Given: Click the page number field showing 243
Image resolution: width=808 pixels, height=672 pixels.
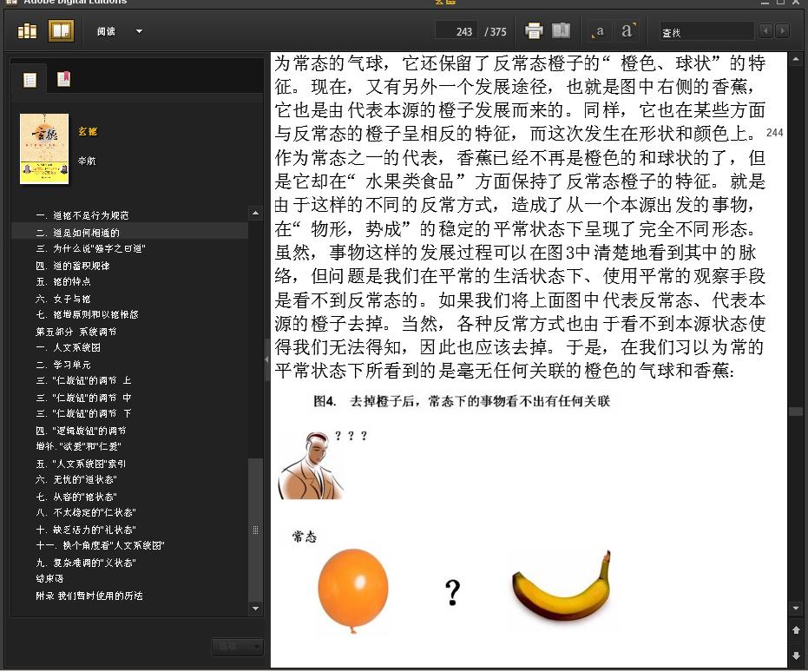Looking at the screenshot, I should [456, 31].
